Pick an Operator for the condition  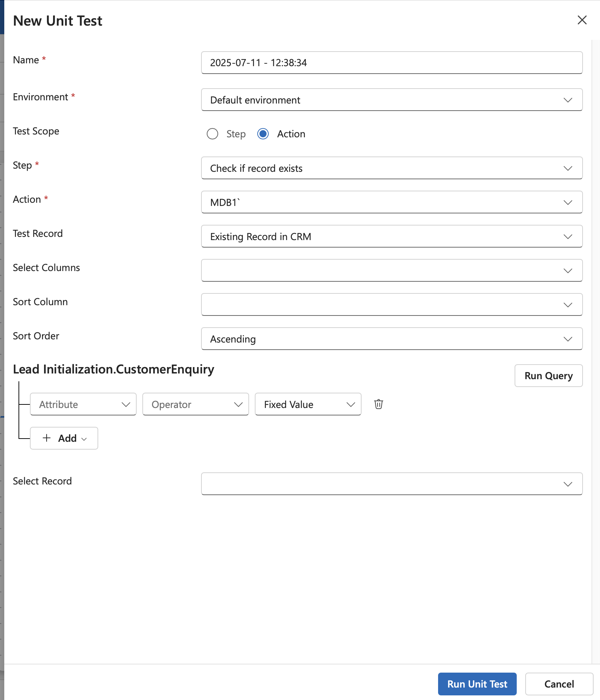[196, 404]
